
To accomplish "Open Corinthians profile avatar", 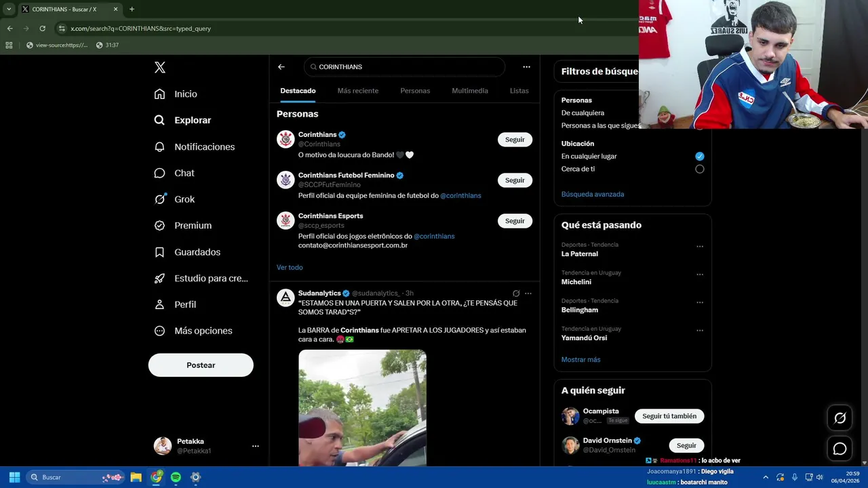I will 285,139.
